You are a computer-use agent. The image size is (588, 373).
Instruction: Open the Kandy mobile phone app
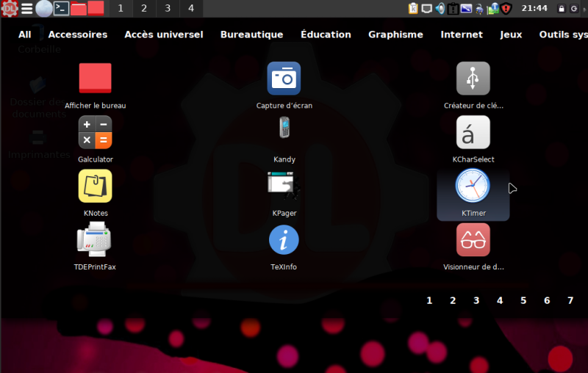[x=284, y=133]
